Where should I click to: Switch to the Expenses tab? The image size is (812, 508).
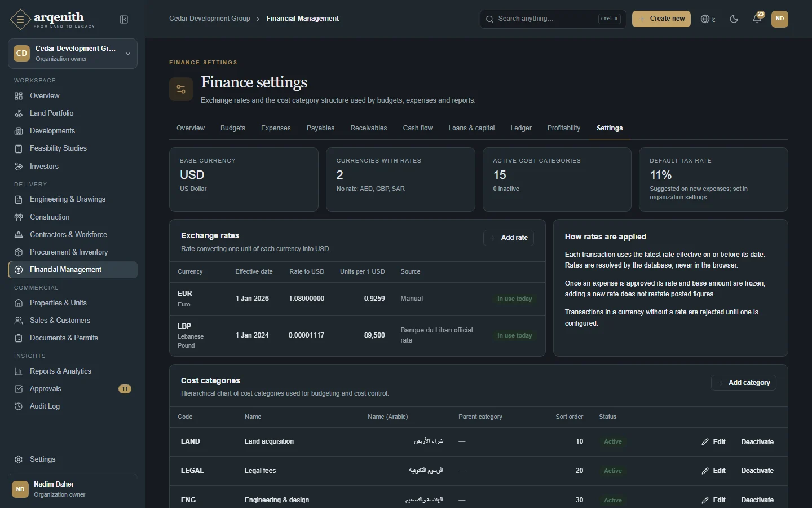click(x=276, y=128)
